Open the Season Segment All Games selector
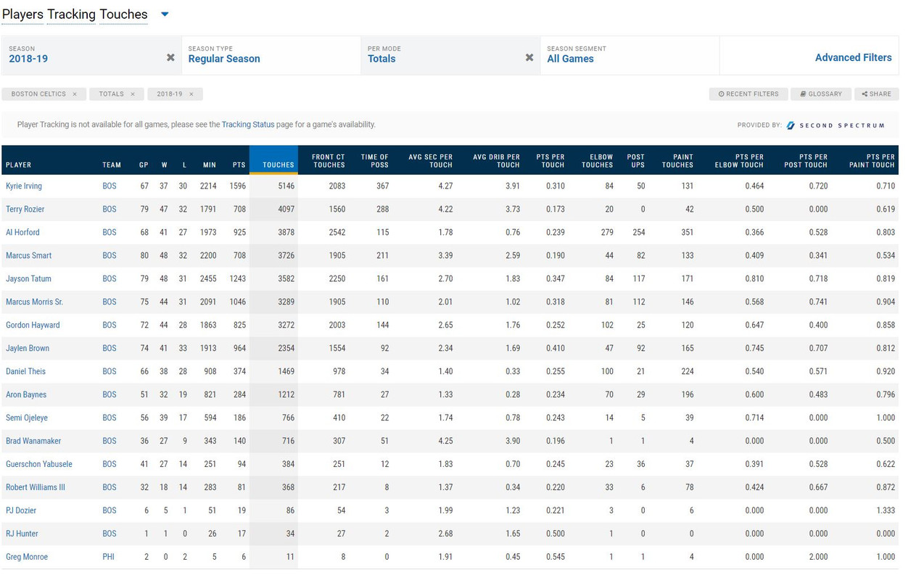This screenshot has height=580, width=924. pos(630,55)
